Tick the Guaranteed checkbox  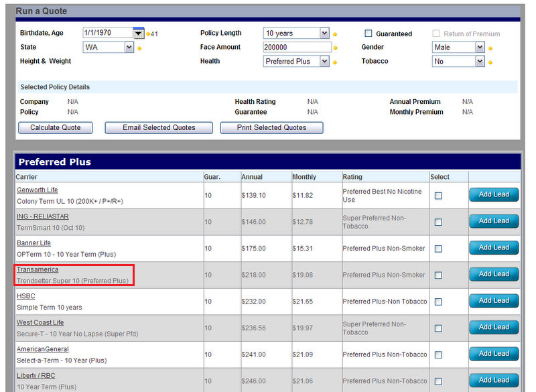[368, 33]
